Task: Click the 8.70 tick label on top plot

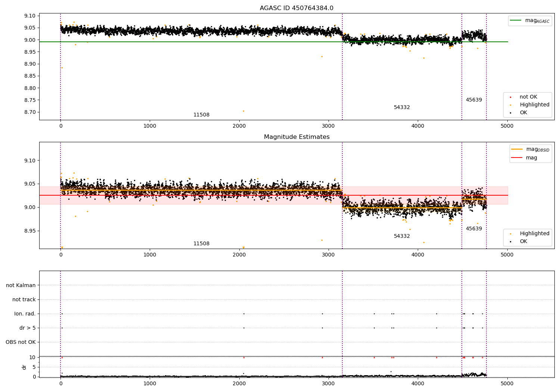Action: click(30, 112)
